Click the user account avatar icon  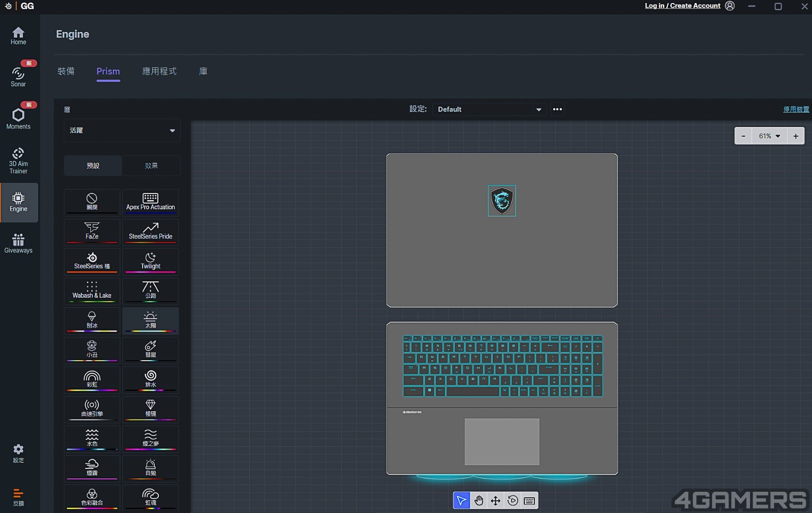point(730,6)
